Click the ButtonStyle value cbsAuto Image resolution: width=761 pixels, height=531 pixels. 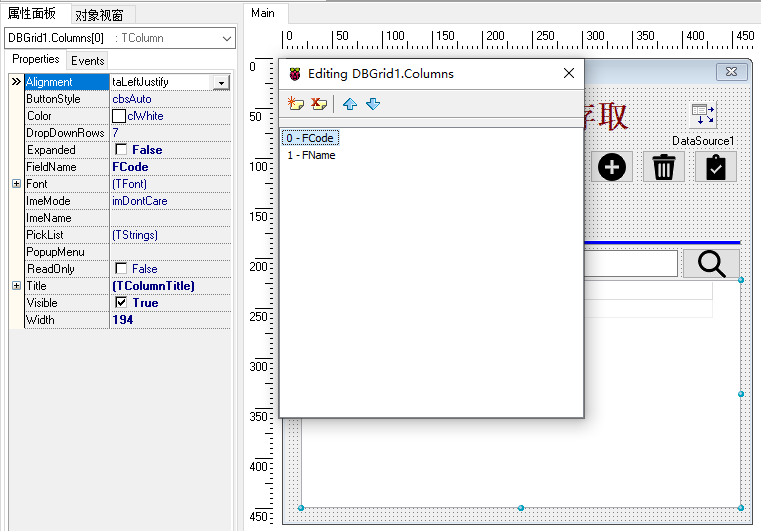132,99
